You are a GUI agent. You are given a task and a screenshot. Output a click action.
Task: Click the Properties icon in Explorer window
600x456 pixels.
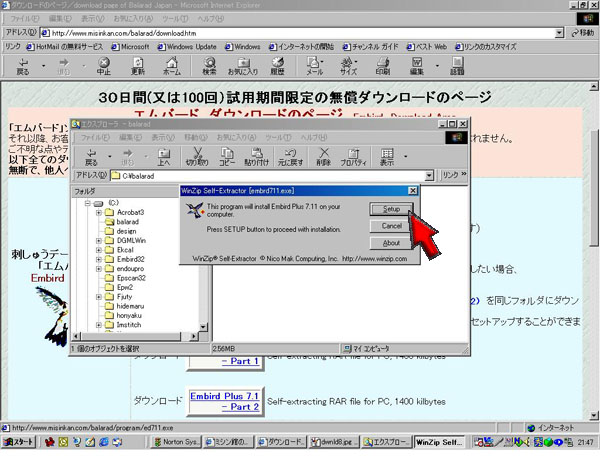pos(354,157)
